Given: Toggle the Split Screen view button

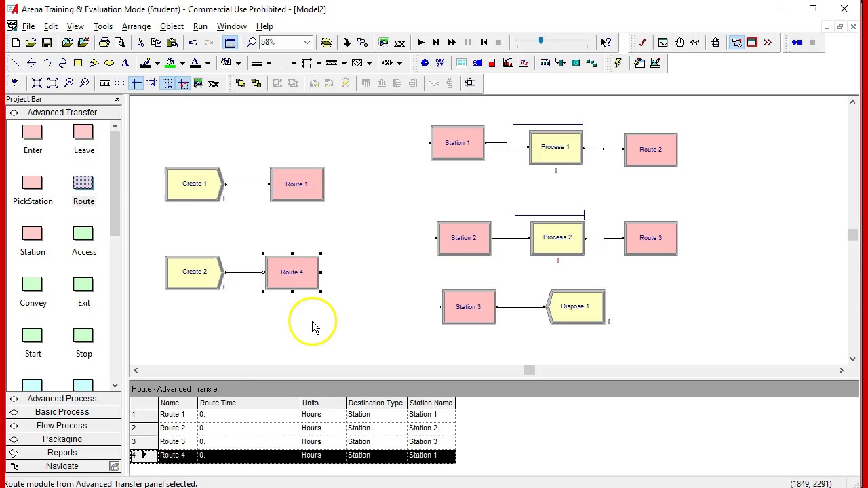Looking at the screenshot, I should (230, 43).
